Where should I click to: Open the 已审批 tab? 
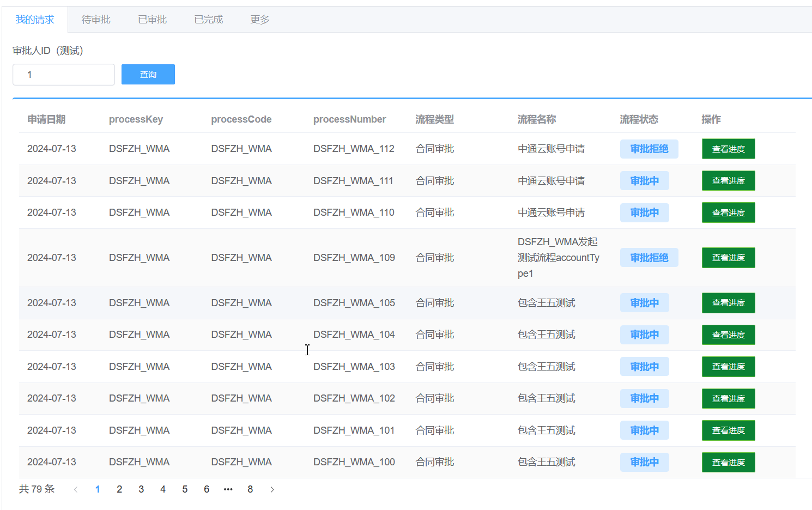tap(152, 20)
